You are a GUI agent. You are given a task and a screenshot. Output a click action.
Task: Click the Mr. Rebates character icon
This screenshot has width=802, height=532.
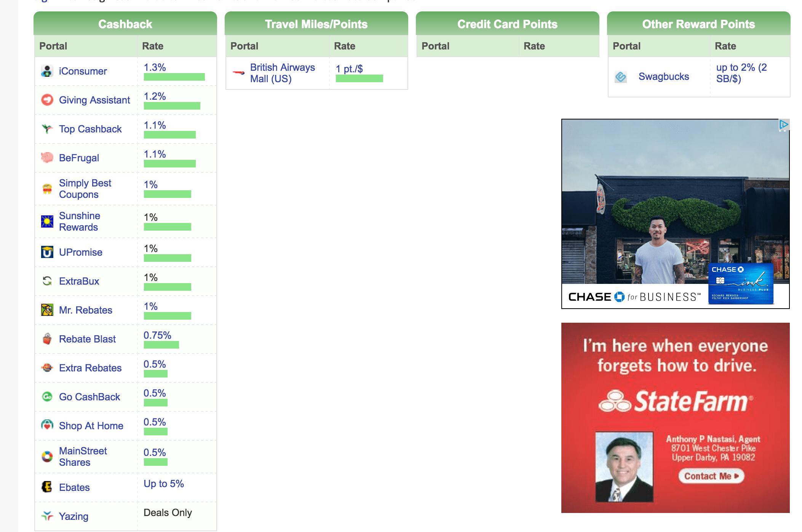(47, 310)
